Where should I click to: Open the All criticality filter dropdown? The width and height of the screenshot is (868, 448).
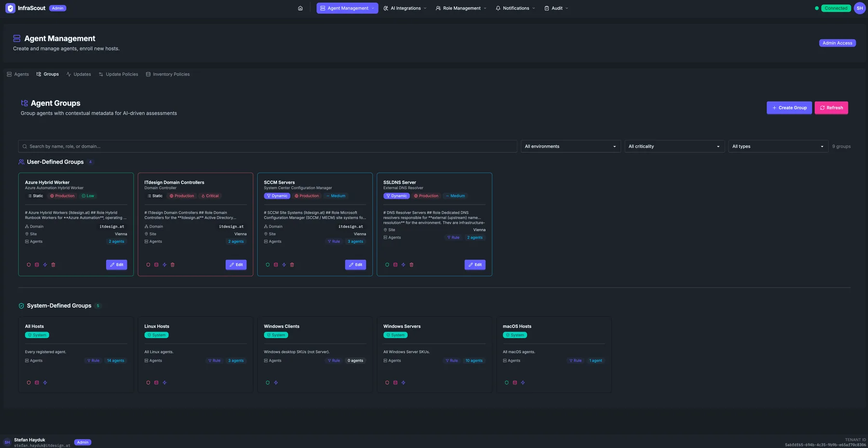point(675,146)
